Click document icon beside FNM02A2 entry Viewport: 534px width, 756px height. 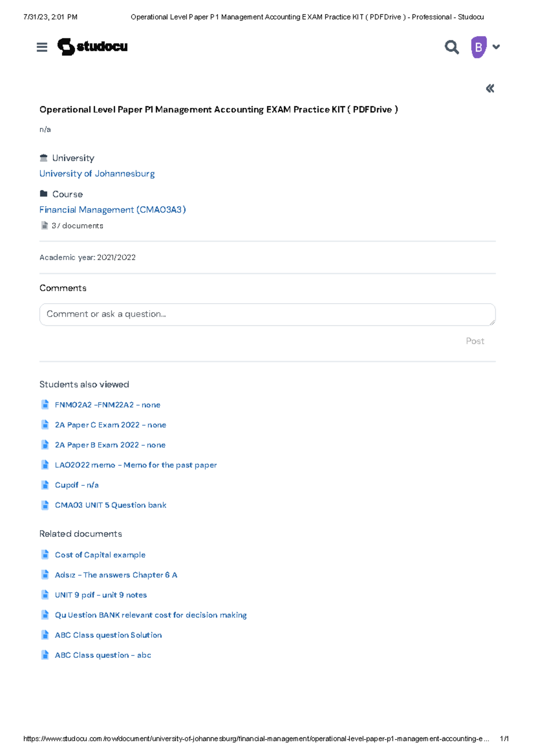click(x=45, y=405)
